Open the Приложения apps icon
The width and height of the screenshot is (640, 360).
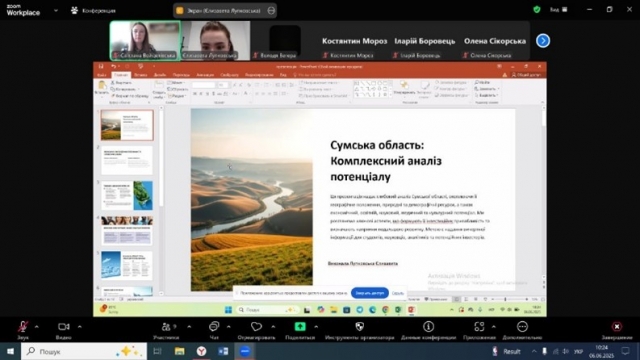pos(479,327)
